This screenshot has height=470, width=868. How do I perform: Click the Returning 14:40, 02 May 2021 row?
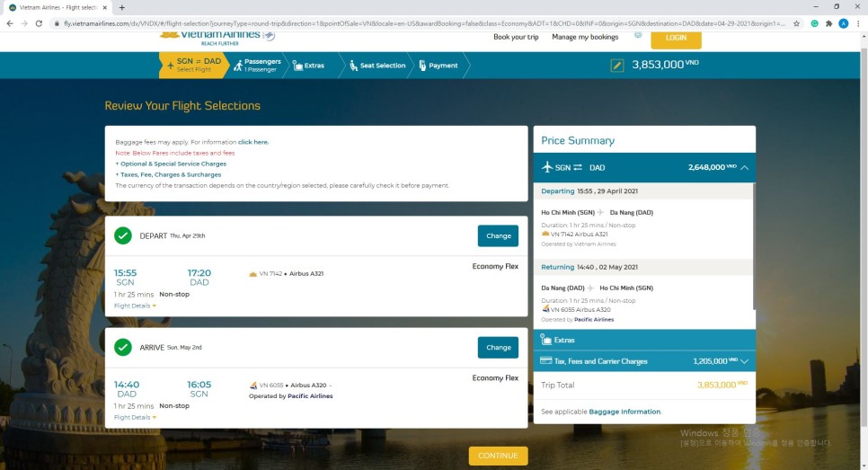(642, 267)
